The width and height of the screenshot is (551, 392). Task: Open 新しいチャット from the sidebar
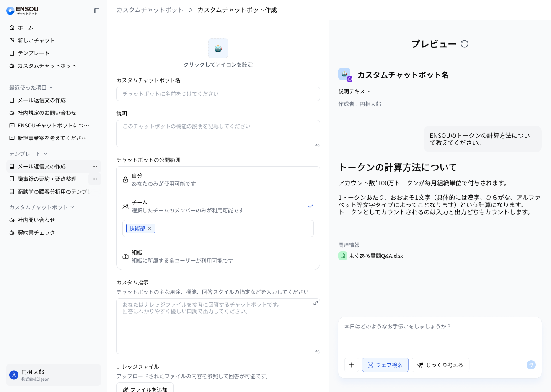click(36, 41)
